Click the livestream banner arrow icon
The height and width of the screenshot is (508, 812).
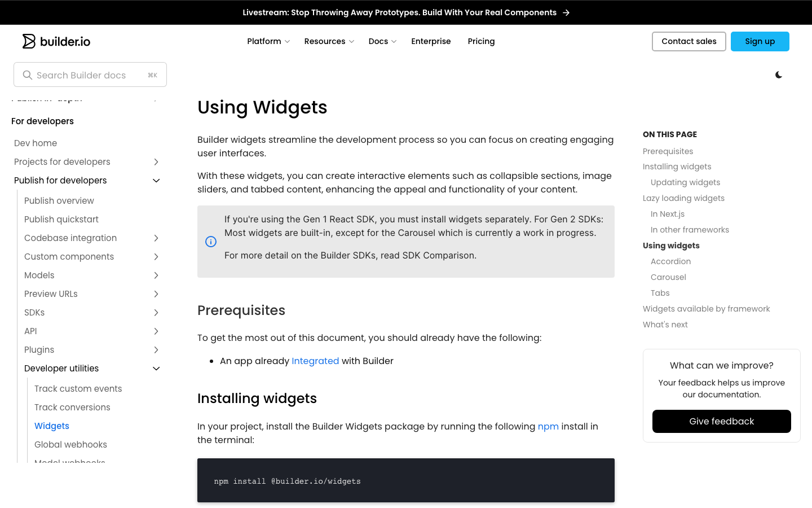tap(566, 12)
